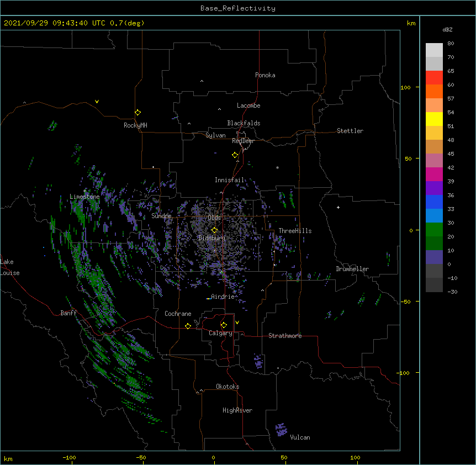Click the radar echo blob northwest of Vulcan
The image size is (476, 465).
[x=281, y=429]
